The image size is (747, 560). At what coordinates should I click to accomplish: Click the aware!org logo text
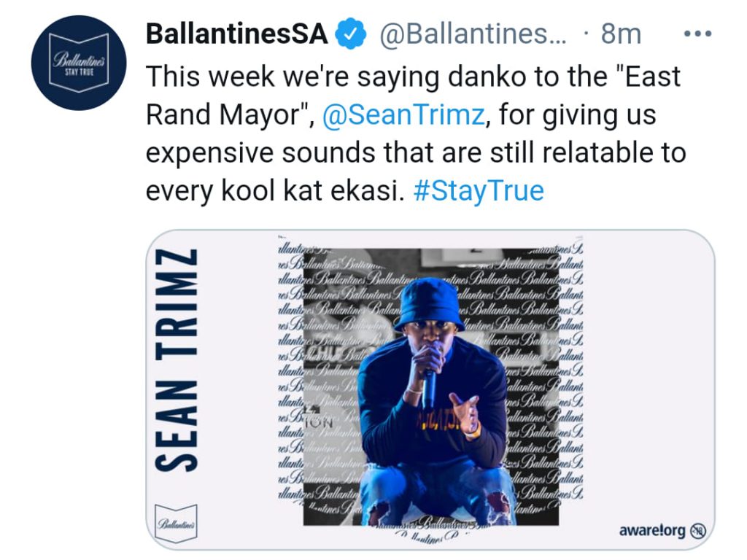652,530
